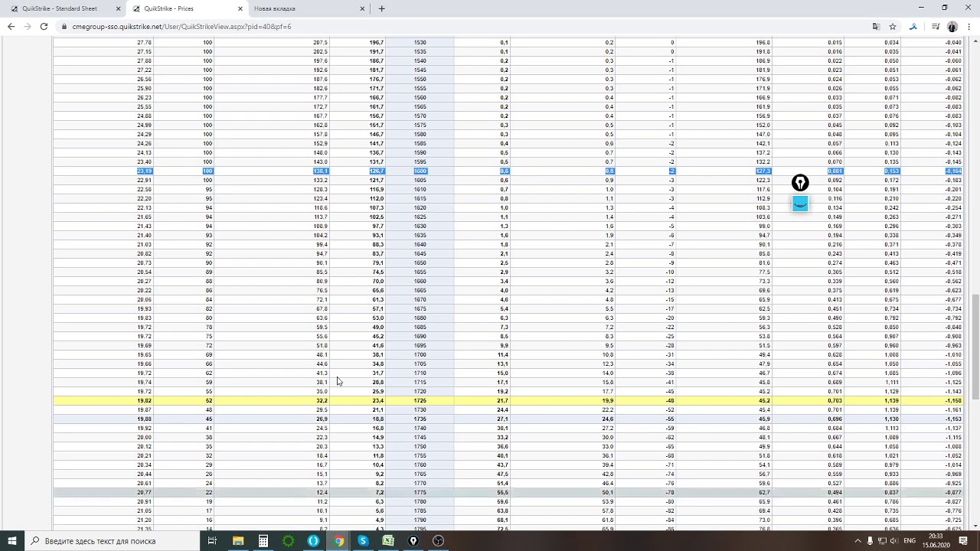Image resolution: width=980 pixels, height=551 pixels.
Task: Click the black pen overlay circle icon
Action: (800, 183)
